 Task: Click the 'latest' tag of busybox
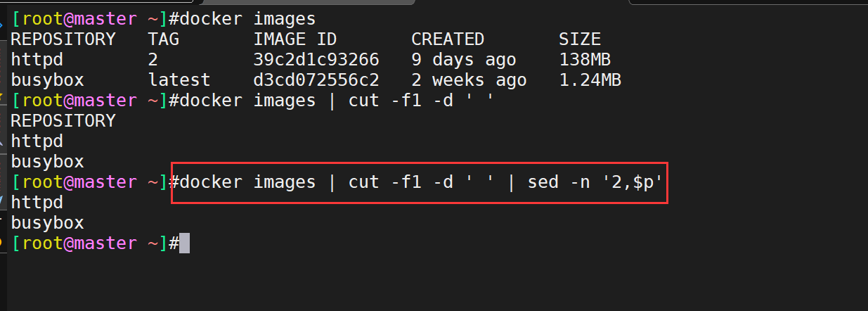(x=179, y=80)
